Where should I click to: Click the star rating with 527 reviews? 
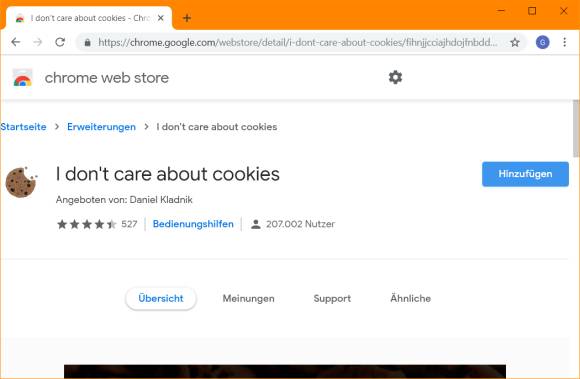[x=97, y=224]
